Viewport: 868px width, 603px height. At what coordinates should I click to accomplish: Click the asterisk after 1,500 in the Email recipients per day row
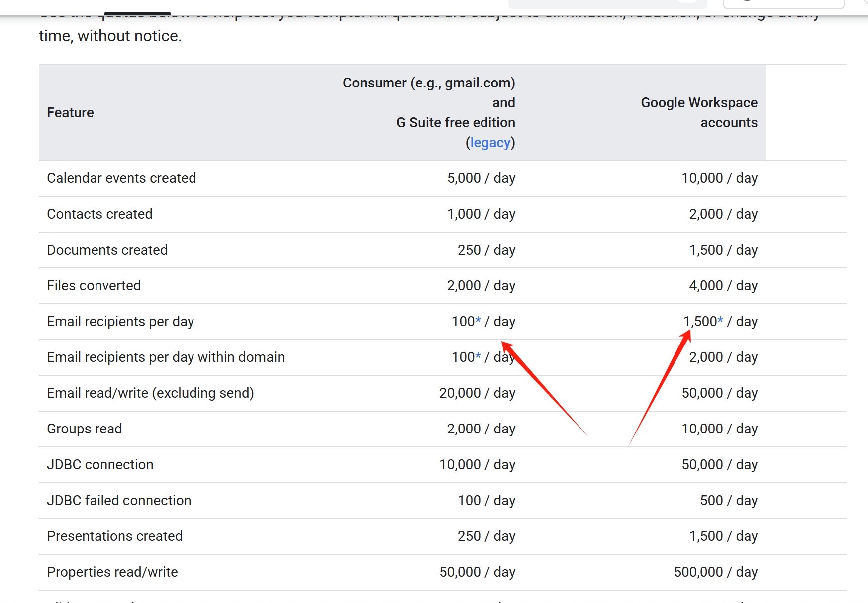(x=720, y=320)
